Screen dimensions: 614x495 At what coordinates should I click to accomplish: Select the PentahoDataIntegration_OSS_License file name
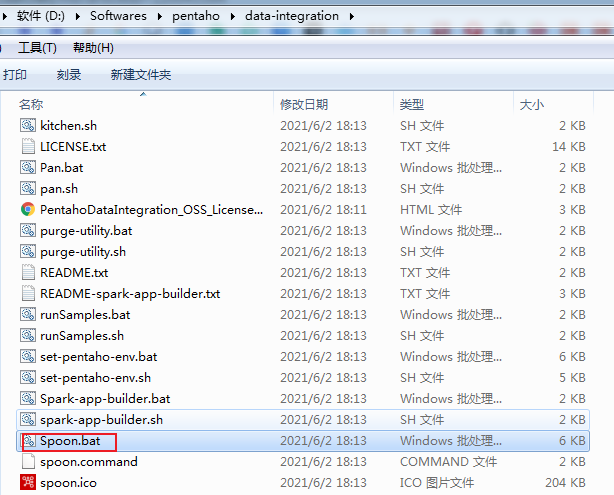152,210
